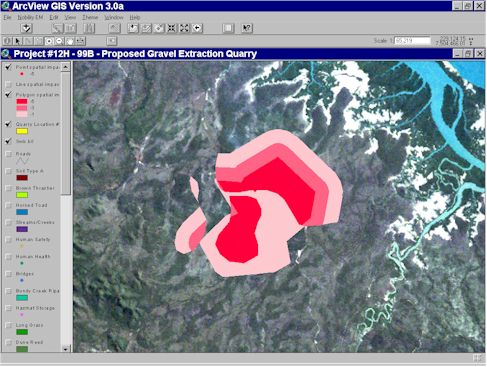Click the purple Streams/Creeks swatch
Image resolution: width=487 pixels, height=367 pixels.
22,229
